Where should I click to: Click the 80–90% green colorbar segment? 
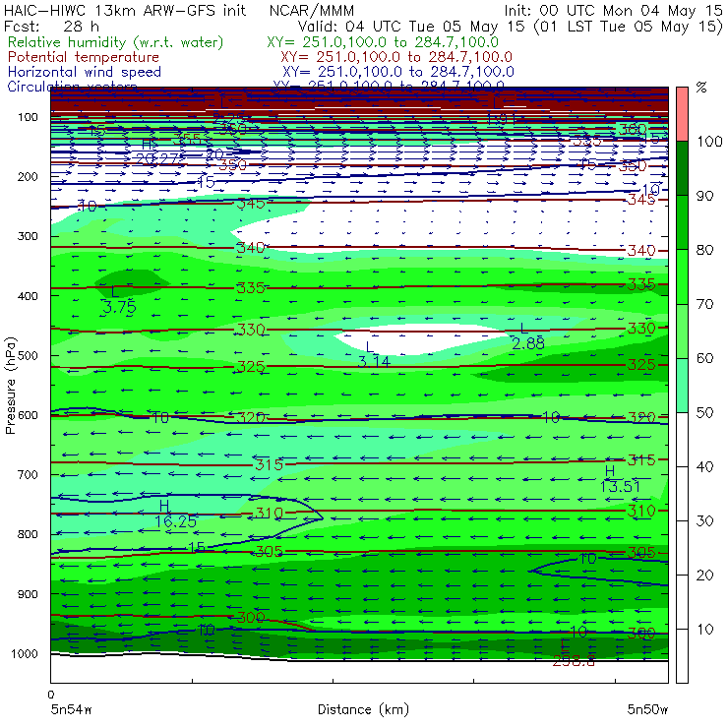tap(682, 222)
